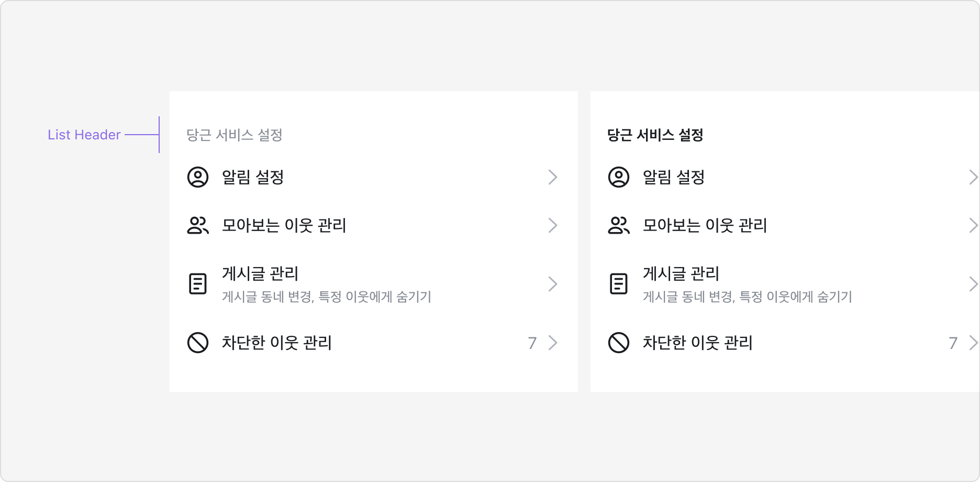Click the profile icon in the right card
Image resolution: width=980 pixels, height=482 pixels.
point(618,178)
